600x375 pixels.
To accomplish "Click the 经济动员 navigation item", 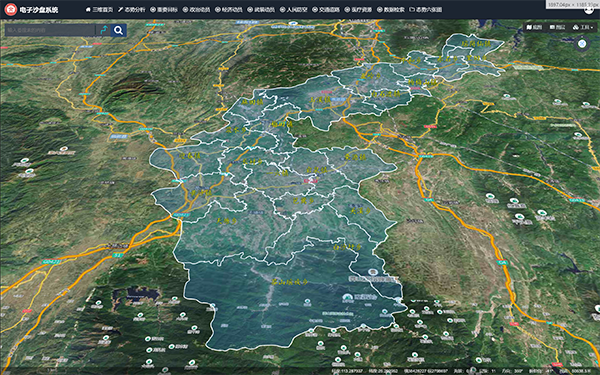I will click(229, 10).
